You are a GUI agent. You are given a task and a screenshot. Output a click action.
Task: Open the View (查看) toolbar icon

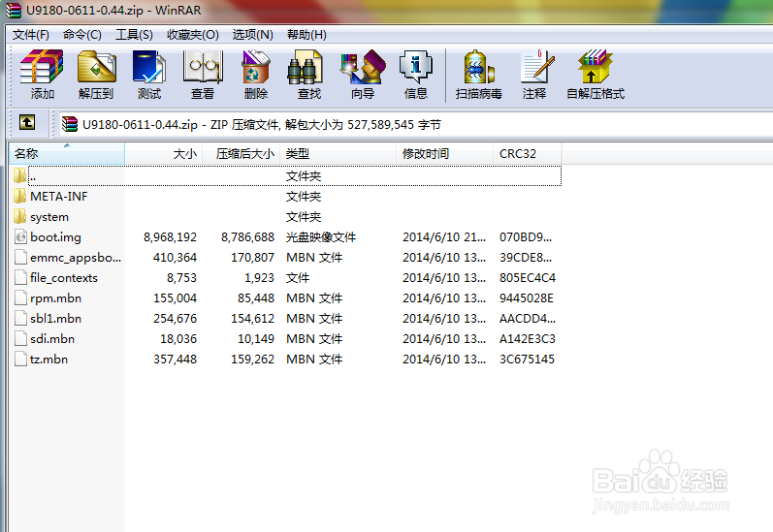(x=203, y=67)
